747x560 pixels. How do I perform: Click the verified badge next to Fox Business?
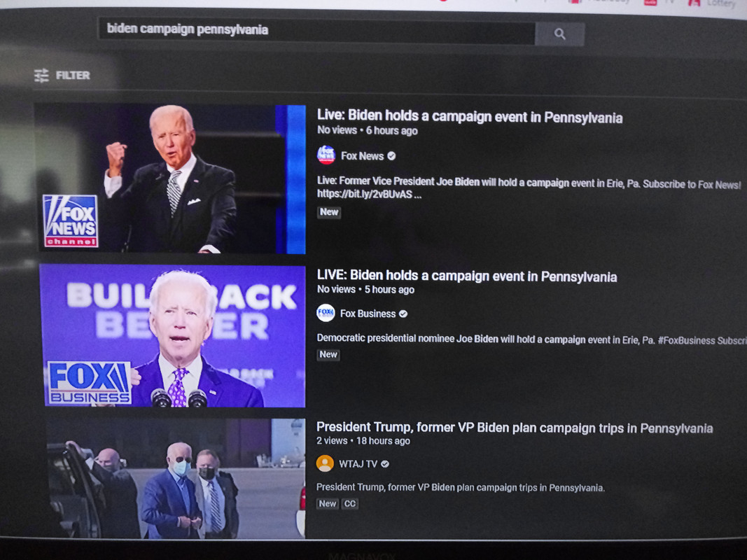(403, 314)
